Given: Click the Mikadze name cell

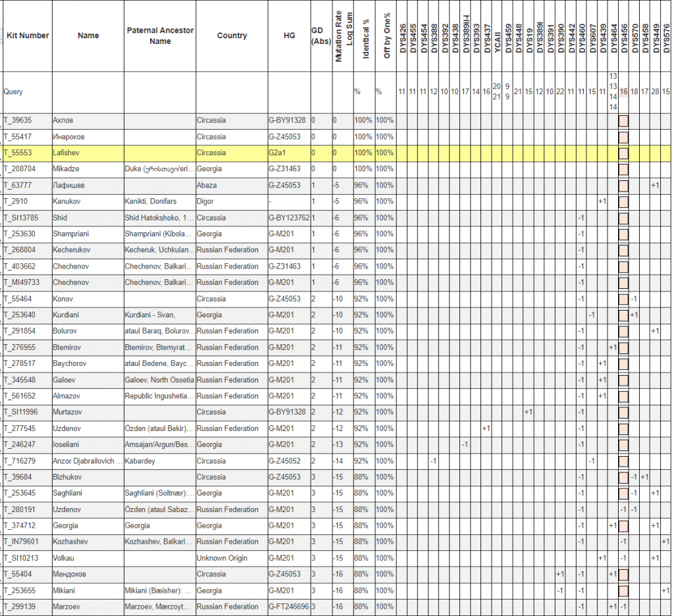Looking at the screenshot, I should pos(88,169).
